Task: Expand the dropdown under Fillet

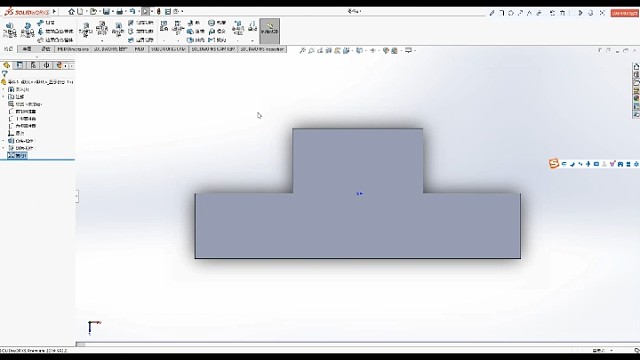Action: [164, 40]
